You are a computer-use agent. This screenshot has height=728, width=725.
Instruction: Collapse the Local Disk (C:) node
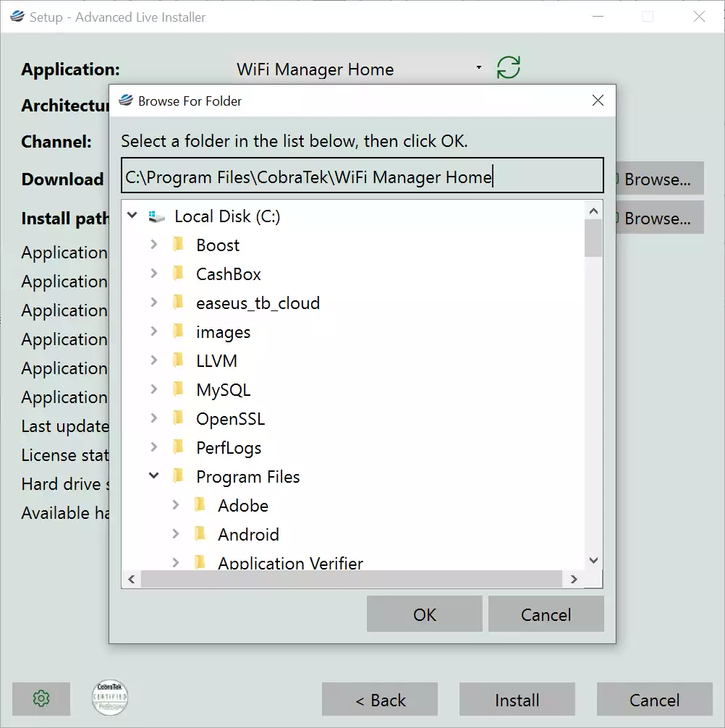(x=132, y=216)
